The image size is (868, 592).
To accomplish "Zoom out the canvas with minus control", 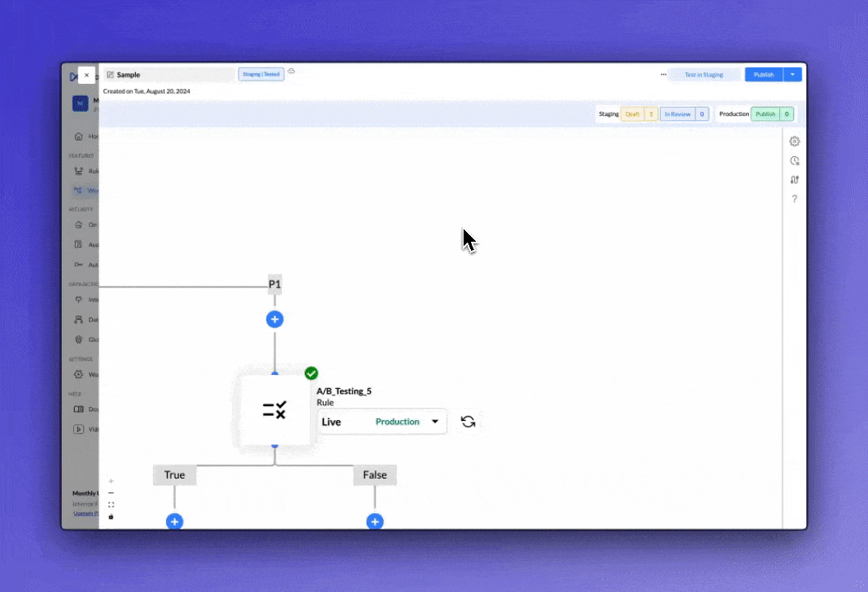I will pyautogui.click(x=111, y=493).
